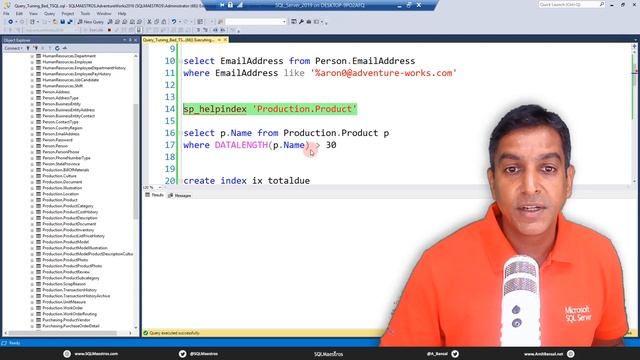Viewport: 640px width, 360px height.
Task: Open the Project menu
Action: click(x=68, y=13)
